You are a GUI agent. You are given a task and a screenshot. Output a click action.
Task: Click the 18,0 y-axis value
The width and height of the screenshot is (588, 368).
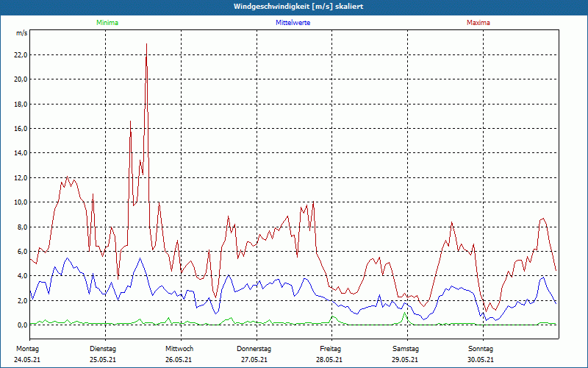(x=21, y=104)
